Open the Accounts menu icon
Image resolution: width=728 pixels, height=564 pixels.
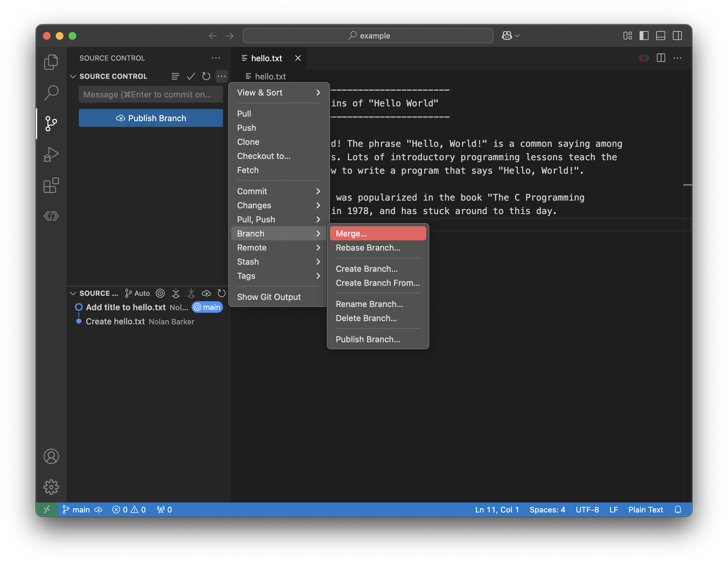click(x=51, y=456)
